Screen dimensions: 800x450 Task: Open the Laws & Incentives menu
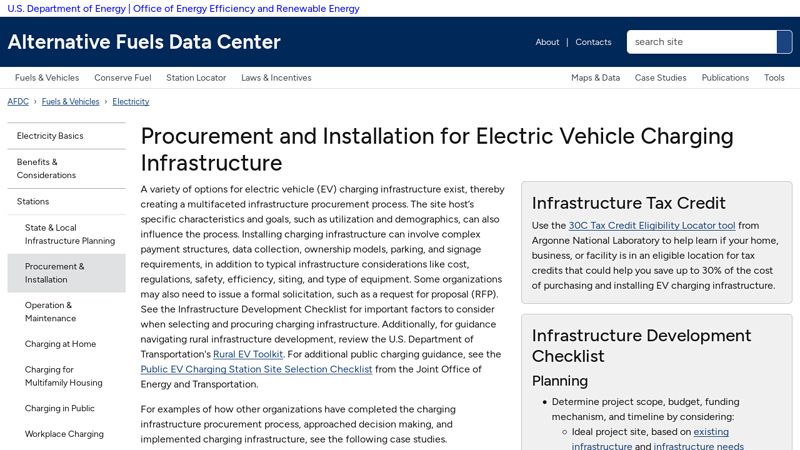click(x=276, y=78)
